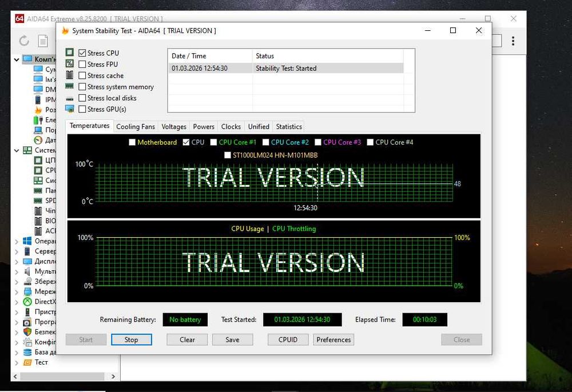Select the Stability Test: Started log row
Image resolution: width=572 pixels, height=392 pixels.
click(286, 69)
